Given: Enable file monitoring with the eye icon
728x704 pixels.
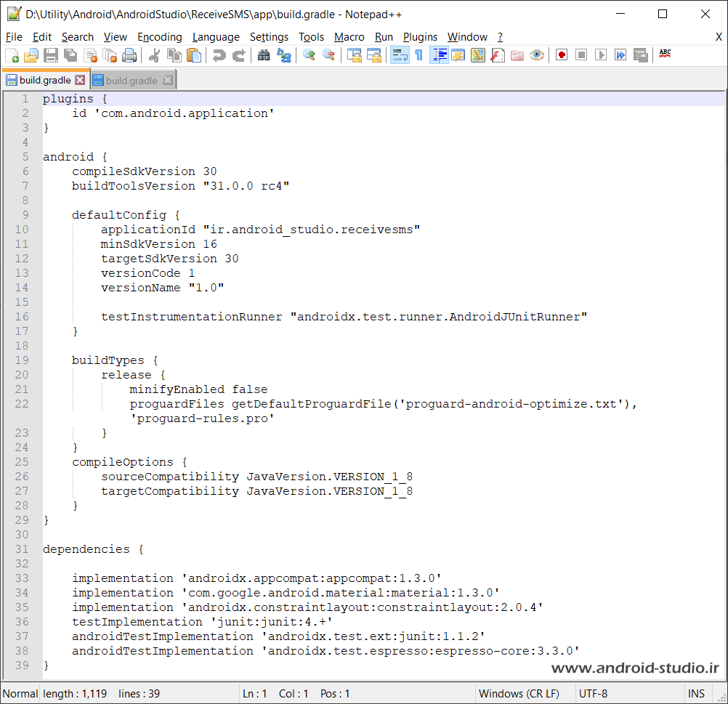Looking at the screenshot, I should tap(537, 54).
